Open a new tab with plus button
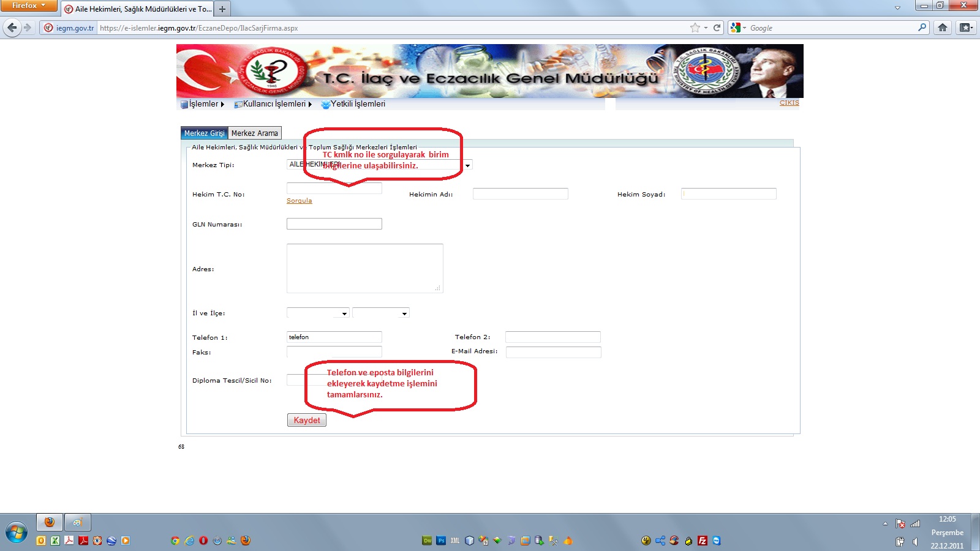This screenshot has width=980, height=551. point(222,9)
